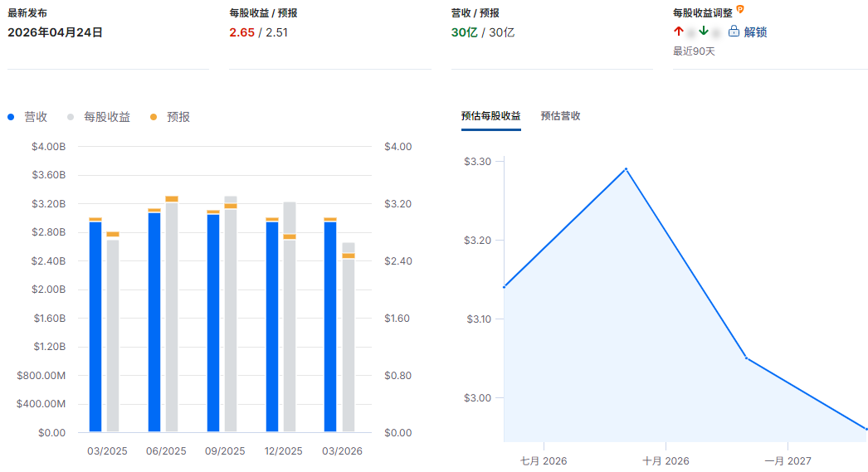
Task: Click the green 30亿 revenue value
Action: (465, 32)
